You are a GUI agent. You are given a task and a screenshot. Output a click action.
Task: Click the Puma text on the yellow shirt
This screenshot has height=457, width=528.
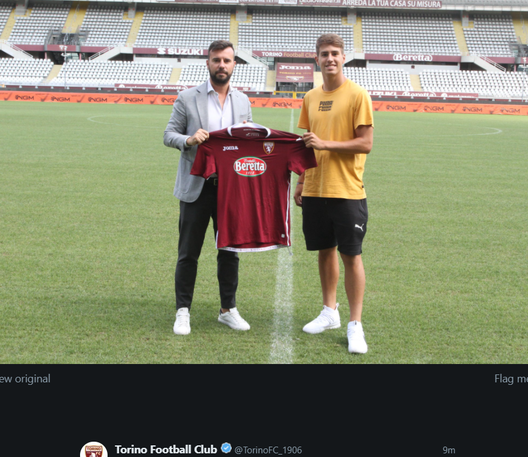[326, 106]
